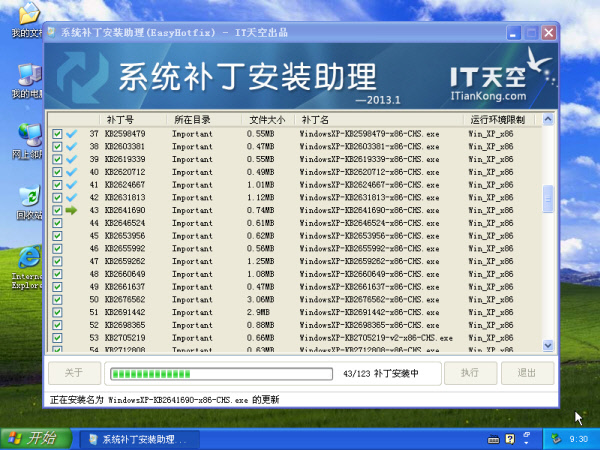This screenshot has height=450, width=600.
Task: Click file name WindowsXP-KB2661637-x86-CHS.exe
Action: click(x=369, y=287)
